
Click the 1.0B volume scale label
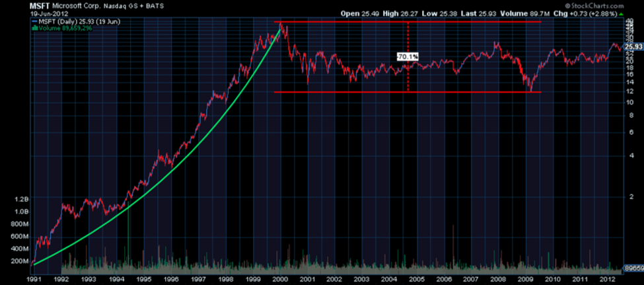(x=22, y=212)
